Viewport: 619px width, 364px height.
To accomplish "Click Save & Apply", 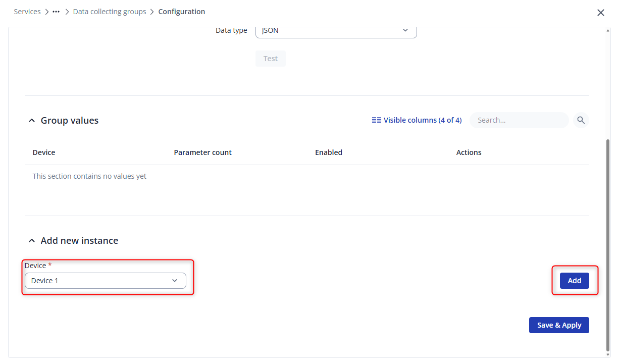I will [558, 325].
